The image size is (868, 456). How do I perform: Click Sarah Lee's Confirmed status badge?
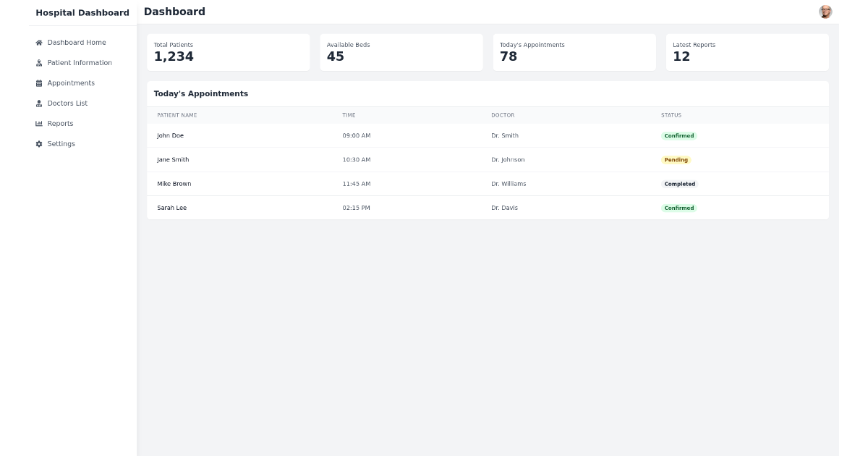coord(679,208)
